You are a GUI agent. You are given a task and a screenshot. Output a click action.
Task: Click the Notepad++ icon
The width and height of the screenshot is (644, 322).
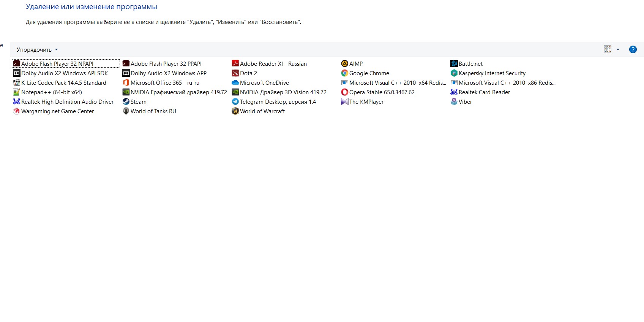[x=17, y=92]
